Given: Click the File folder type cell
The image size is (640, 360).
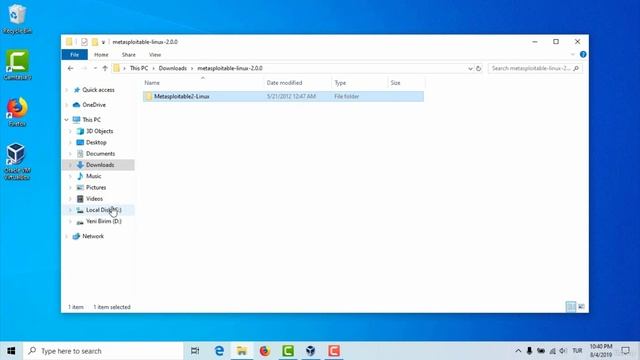Looking at the screenshot, I should (347, 96).
